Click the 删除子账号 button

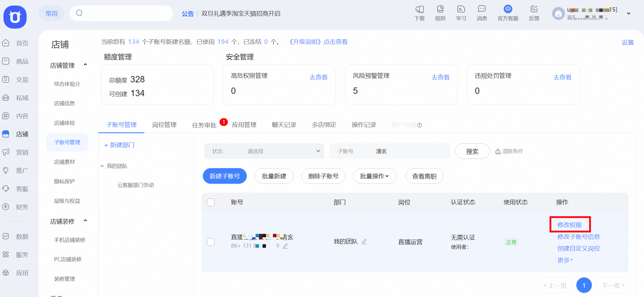pyautogui.click(x=323, y=176)
